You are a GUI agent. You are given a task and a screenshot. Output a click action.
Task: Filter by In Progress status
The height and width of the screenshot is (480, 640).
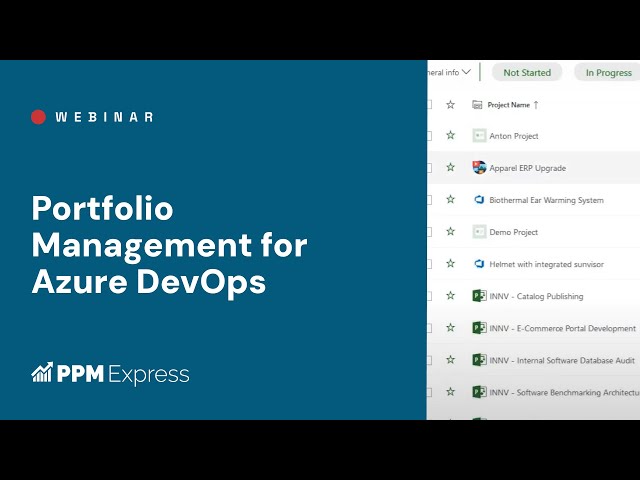(607, 73)
